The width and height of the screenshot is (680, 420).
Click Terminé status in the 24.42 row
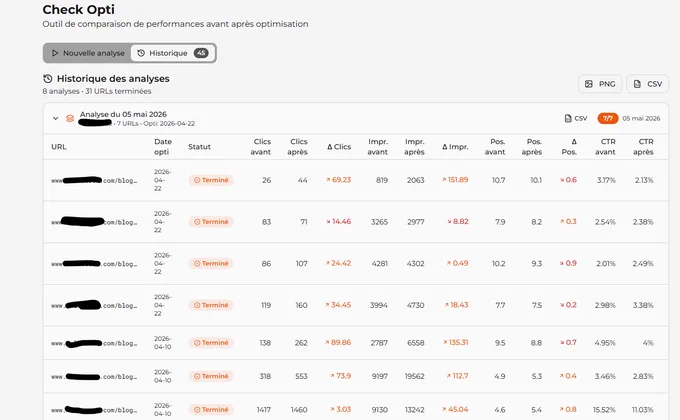click(x=211, y=263)
